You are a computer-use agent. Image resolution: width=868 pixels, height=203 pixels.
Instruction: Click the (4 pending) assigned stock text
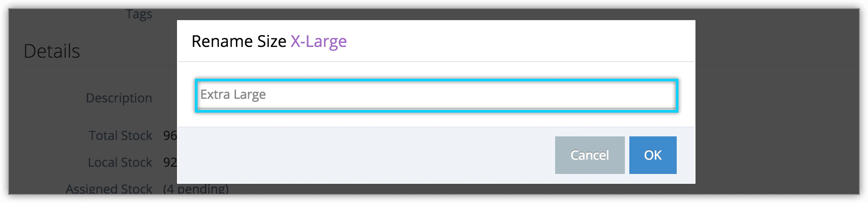coord(196,189)
